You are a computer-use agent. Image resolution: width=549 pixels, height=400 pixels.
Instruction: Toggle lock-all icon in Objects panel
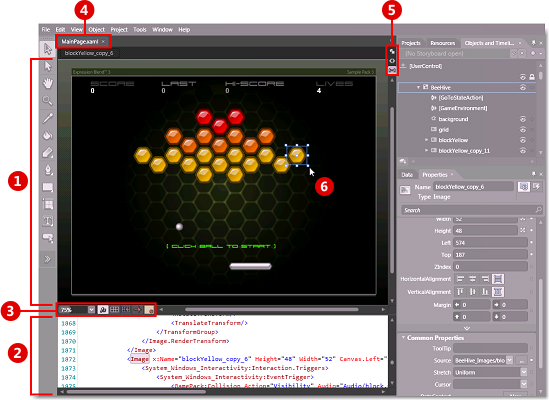coord(532,77)
